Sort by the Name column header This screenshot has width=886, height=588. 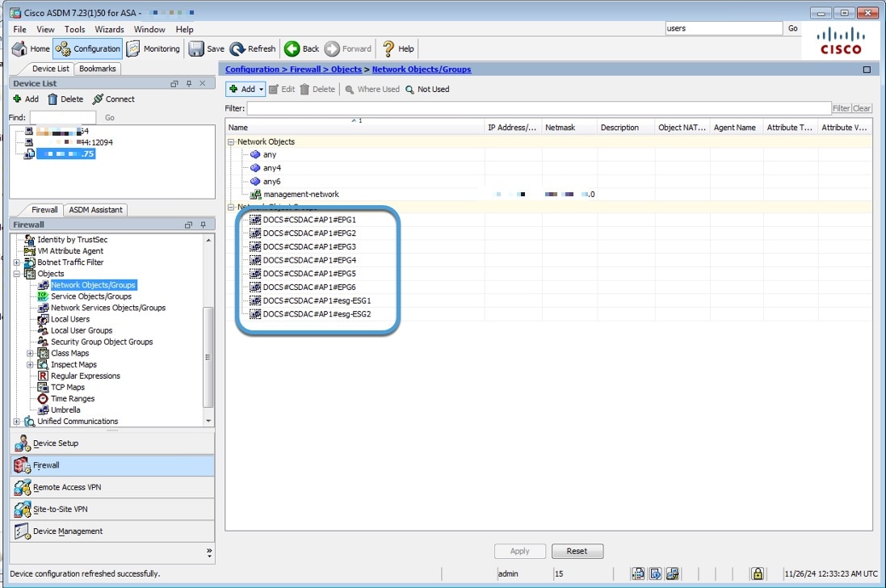point(355,127)
